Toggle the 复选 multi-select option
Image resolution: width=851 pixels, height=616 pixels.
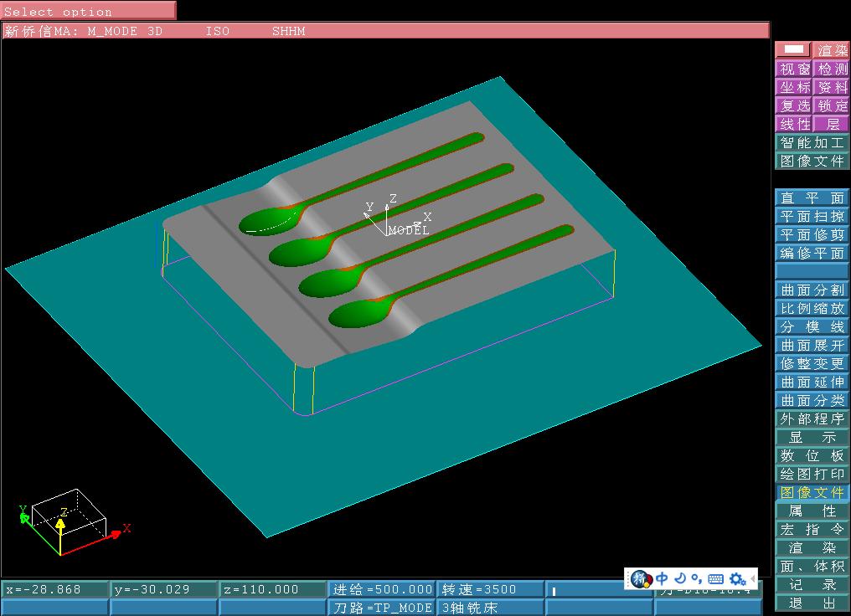(x=794, y=105)
